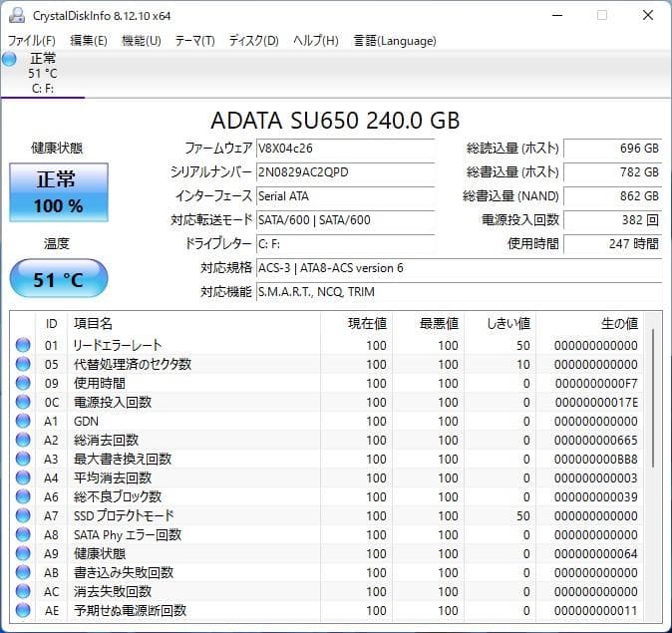Click the power on count value 382 回
The width and height of the screenshot is (672, 633).
click(613, 220)
